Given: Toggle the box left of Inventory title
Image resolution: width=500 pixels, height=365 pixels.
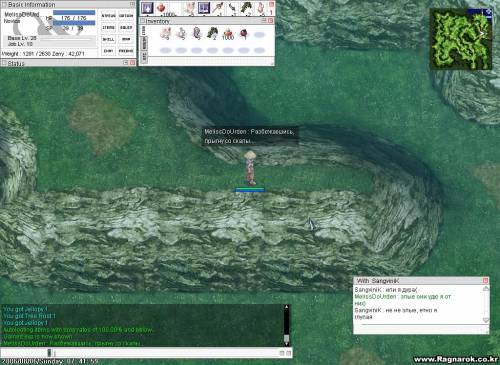Looking at the screenshot, I should [143, 21].
